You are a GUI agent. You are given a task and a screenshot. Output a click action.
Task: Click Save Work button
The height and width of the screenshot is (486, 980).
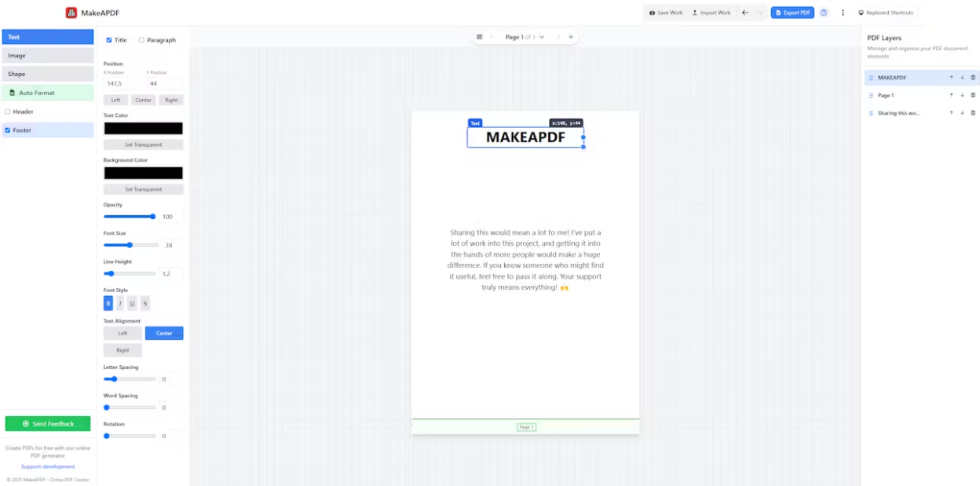[x=666, y=13]
